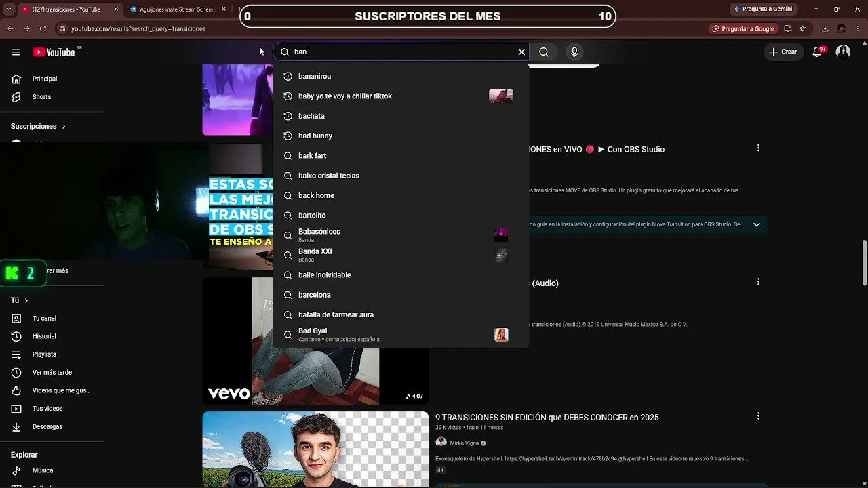Open '9 TRANSICIONES SIN EDICIÓN que DEBES CONOCER' title
This screenshot has height=488, width=868.
[547, 418]
